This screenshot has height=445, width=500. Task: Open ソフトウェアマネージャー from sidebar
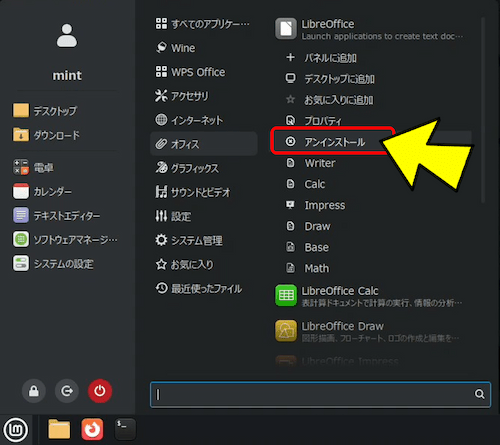click(65, 240)
